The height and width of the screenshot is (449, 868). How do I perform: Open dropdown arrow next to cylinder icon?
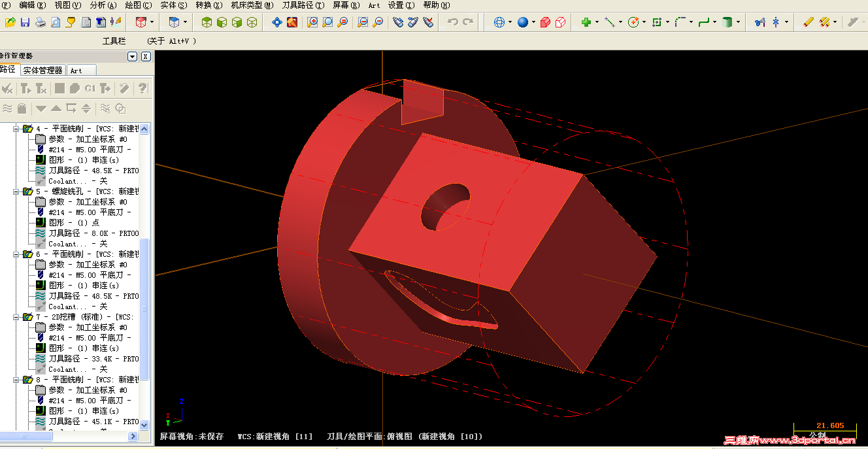739,22
